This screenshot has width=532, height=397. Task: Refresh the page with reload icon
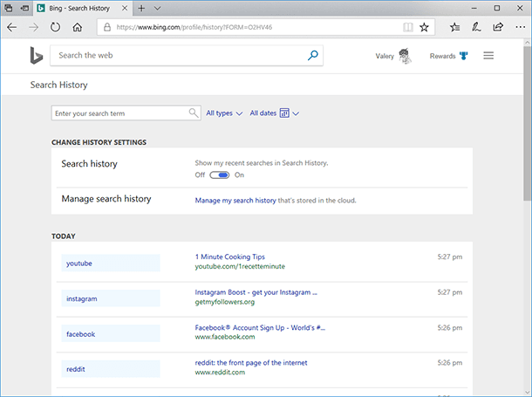55,27
